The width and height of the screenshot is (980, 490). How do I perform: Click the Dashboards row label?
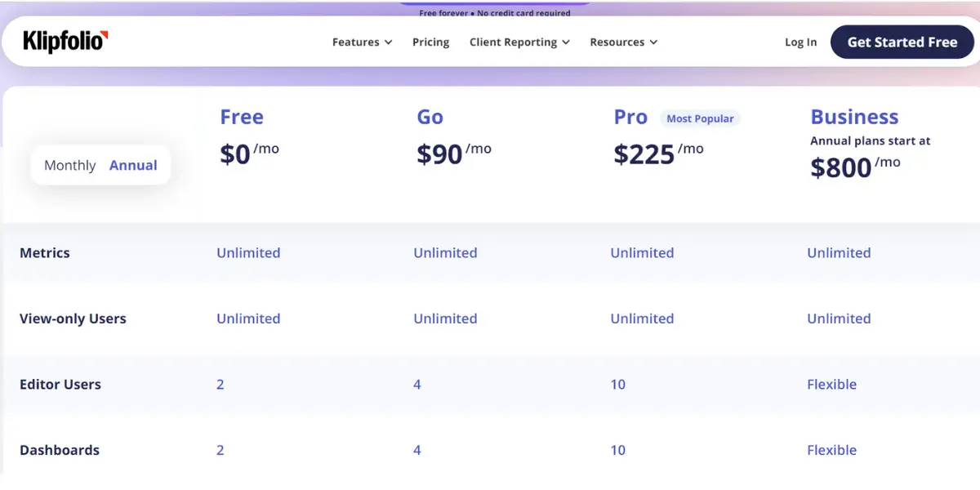[60, 450]
